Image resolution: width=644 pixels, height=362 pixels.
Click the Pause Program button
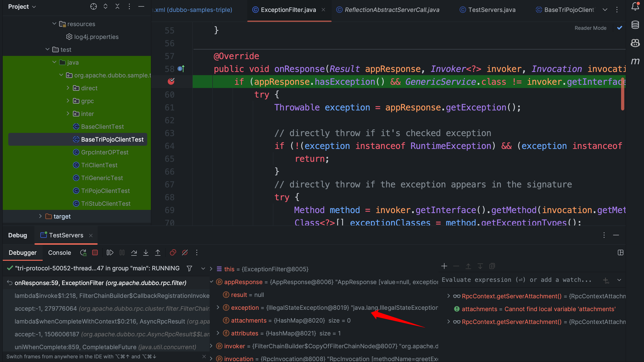[122, 252]
